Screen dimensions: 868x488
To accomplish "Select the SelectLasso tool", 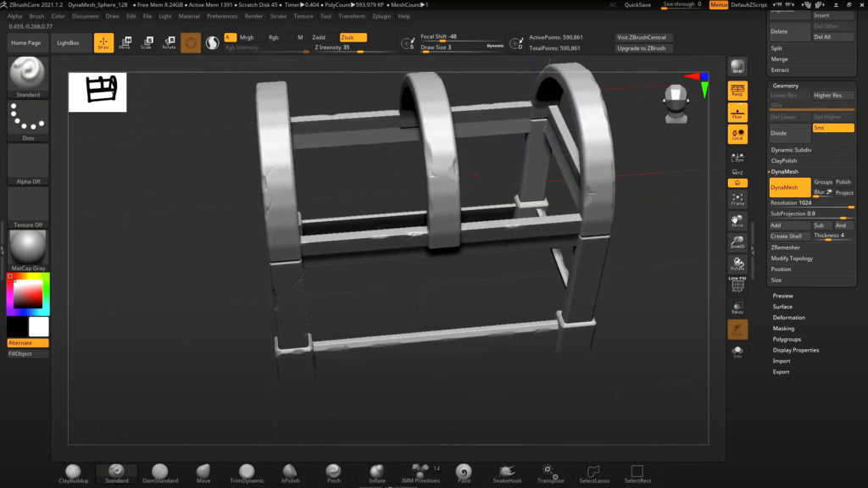I will [593, 473].
